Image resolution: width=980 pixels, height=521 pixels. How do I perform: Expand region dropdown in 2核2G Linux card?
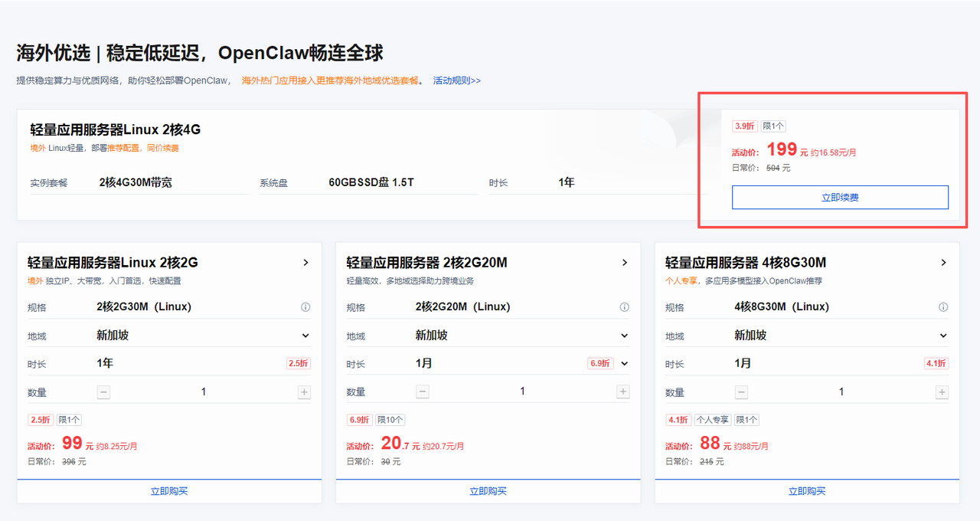tap(305, 336)
